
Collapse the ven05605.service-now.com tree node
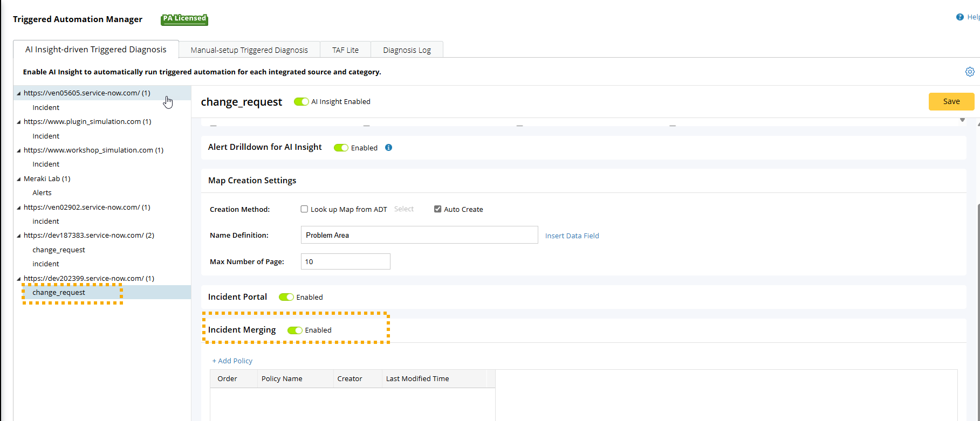tap(19, 93)
